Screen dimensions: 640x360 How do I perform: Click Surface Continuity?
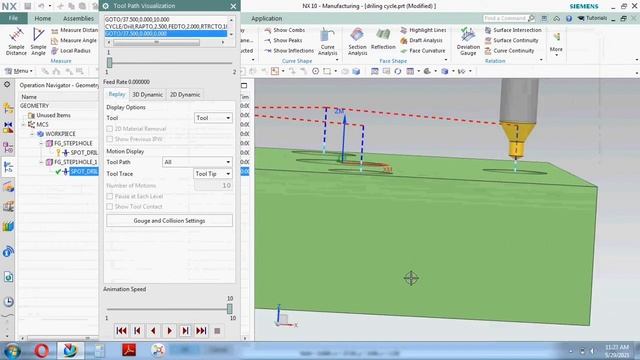tap(511, 40)
